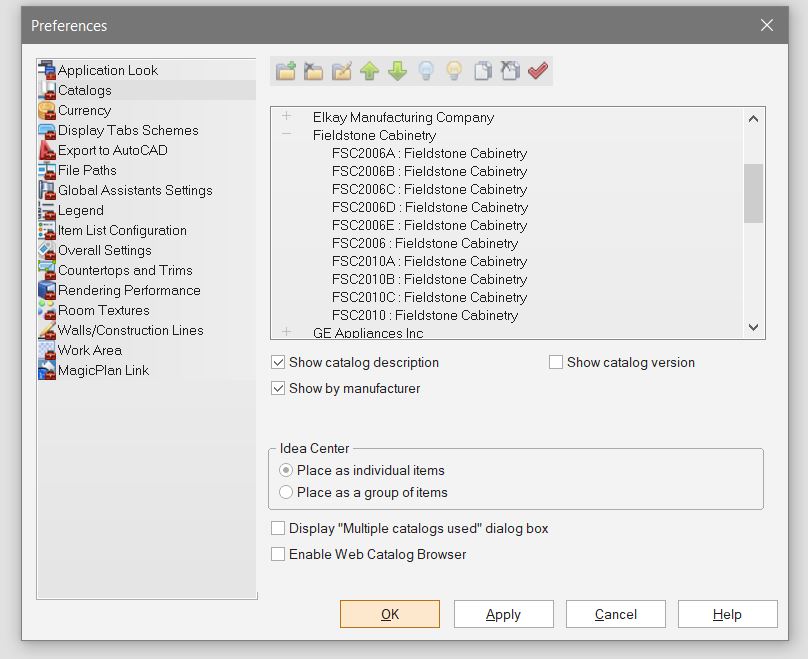Select GE Appliances Inc in catalog list
The height and width of the screenshot is (659, 808).
[x=368, y=333]
